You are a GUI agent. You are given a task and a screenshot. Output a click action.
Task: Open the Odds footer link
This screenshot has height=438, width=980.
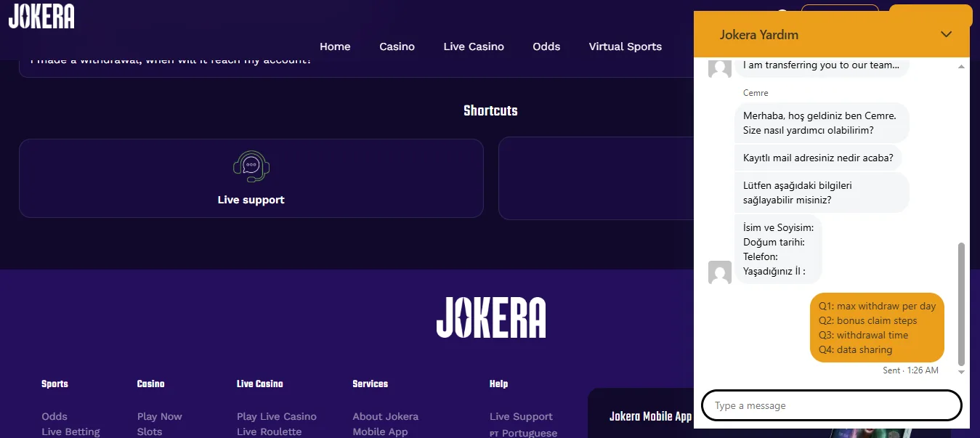(x=54, y=416)
